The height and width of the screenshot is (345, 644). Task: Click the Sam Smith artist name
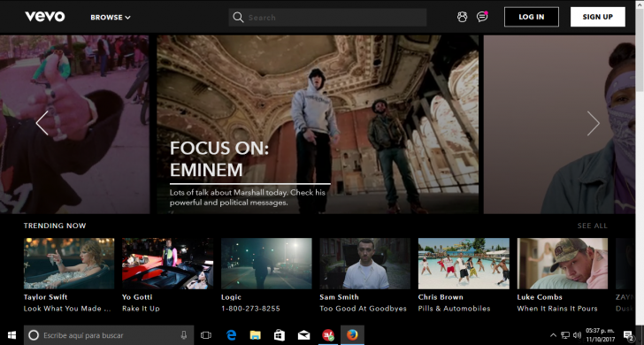pyautogui.click(x=340, y=297)
